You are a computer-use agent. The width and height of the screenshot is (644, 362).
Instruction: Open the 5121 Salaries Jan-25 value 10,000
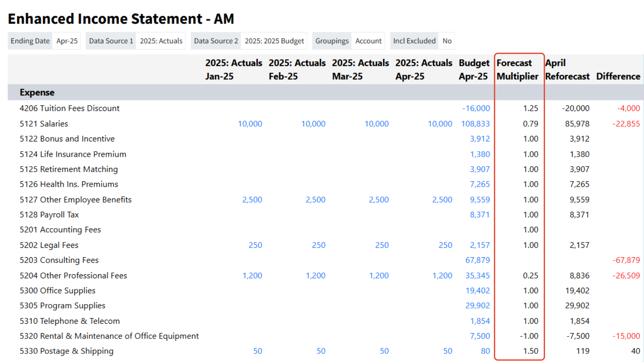[250, 124]
